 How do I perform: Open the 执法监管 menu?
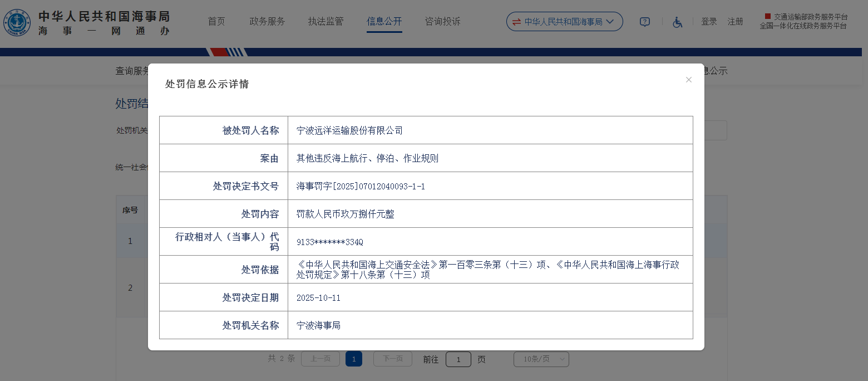point(325,21)
